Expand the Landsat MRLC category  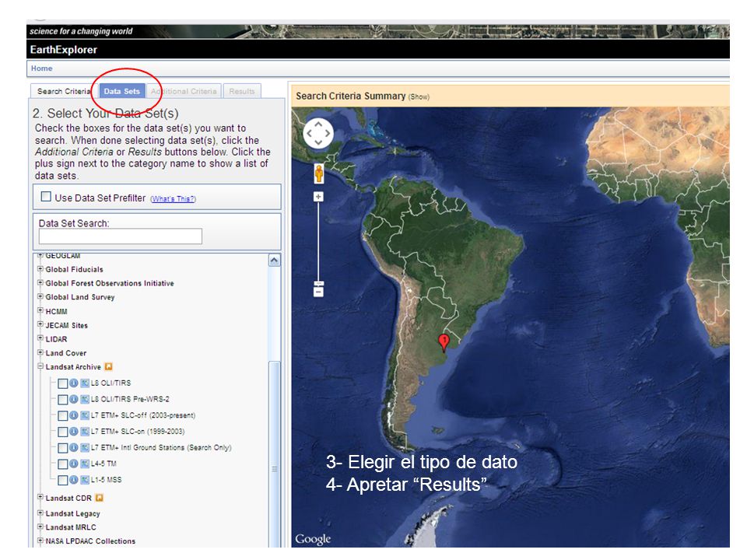coord(40,527)
